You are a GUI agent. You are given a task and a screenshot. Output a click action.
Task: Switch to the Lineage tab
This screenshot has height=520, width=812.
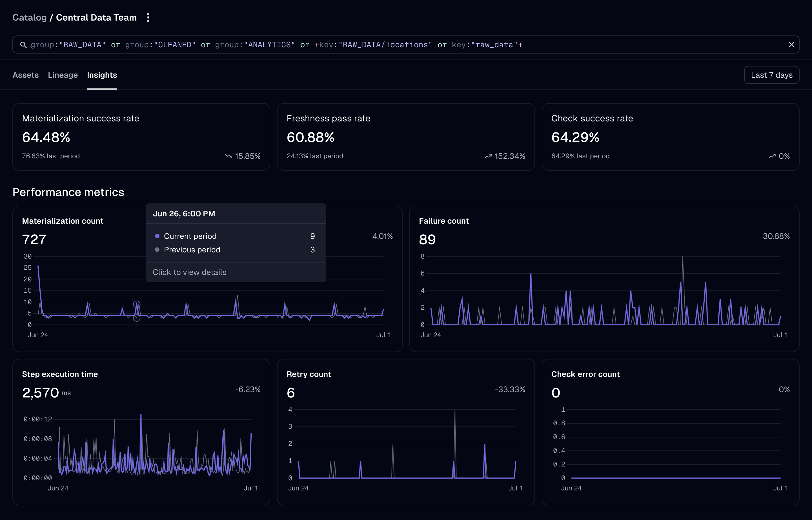63,75
